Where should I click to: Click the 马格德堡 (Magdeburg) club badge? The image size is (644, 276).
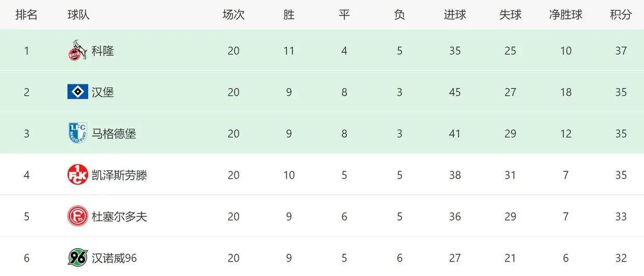[x=78, y=133]
